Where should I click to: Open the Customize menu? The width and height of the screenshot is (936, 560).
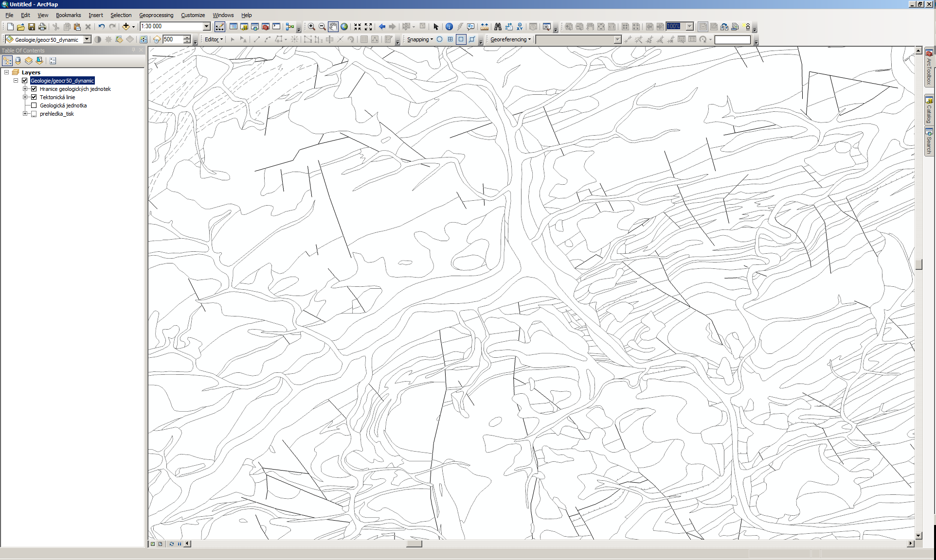(x=193, y=15)
